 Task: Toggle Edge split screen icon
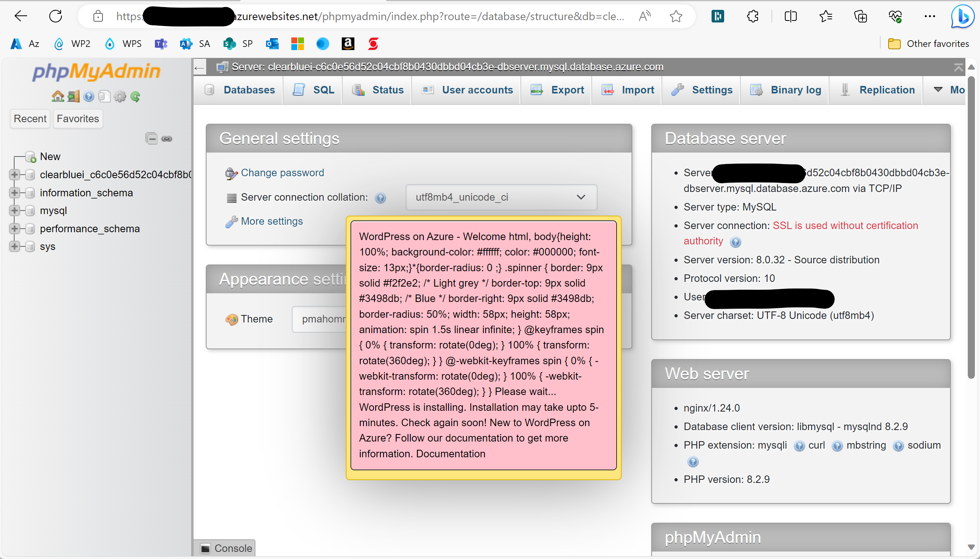click(x=790, y=16)
